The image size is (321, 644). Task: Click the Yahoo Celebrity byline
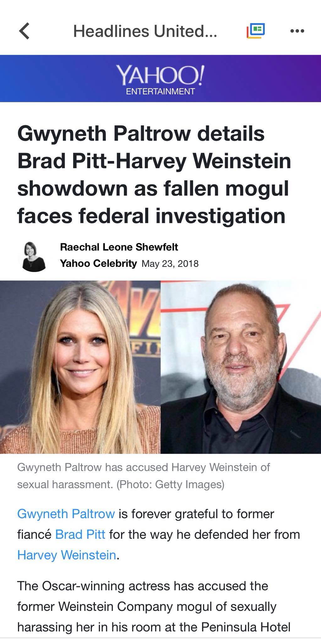[98, 263]
